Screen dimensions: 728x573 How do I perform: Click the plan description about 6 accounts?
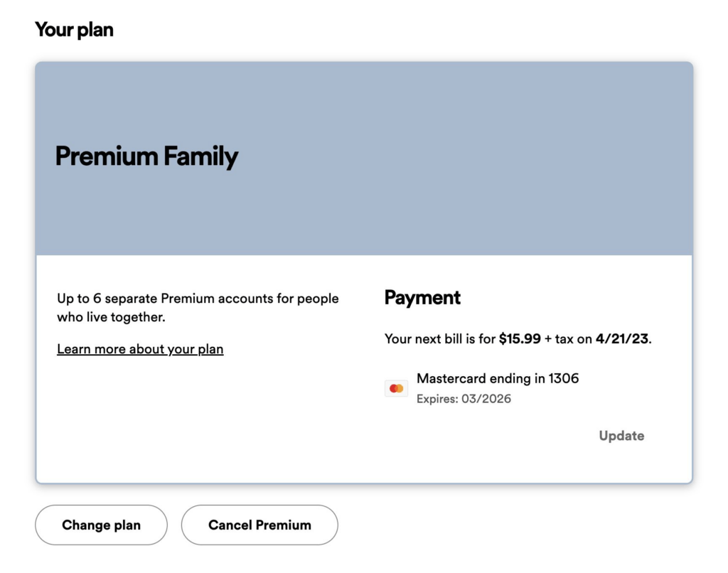pyautogui.click(x=198, y=307)
